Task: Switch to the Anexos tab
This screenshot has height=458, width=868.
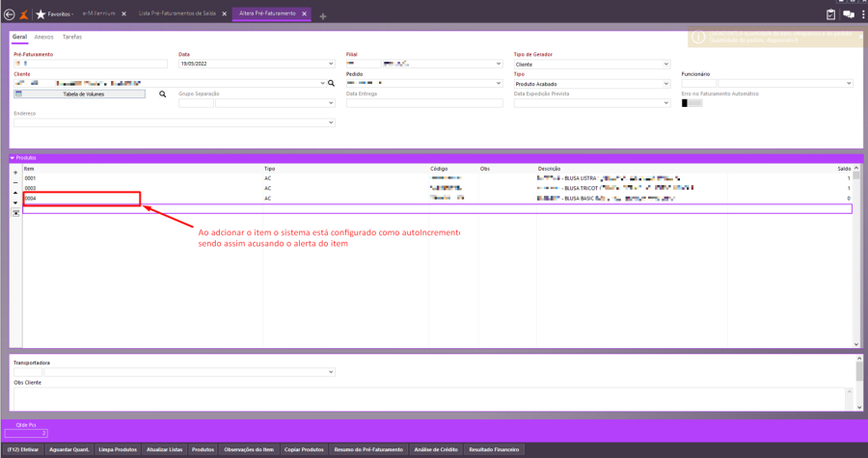Action: (43, 37)
